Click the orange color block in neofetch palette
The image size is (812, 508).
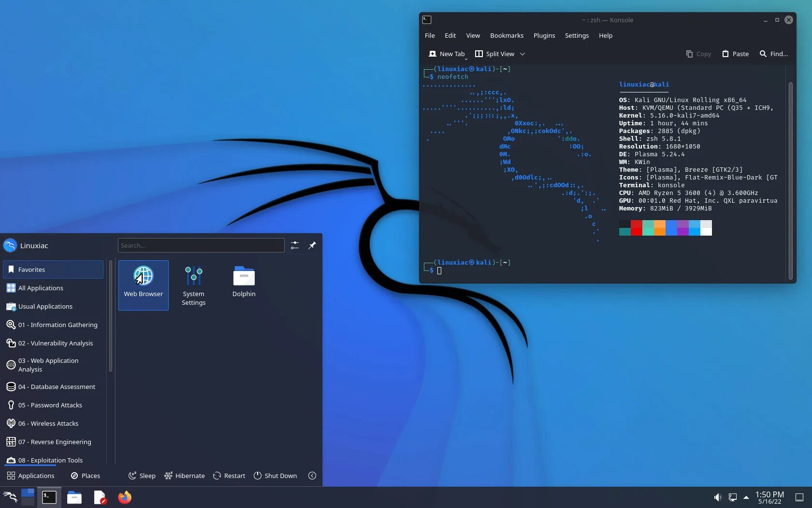coord(660,228)
